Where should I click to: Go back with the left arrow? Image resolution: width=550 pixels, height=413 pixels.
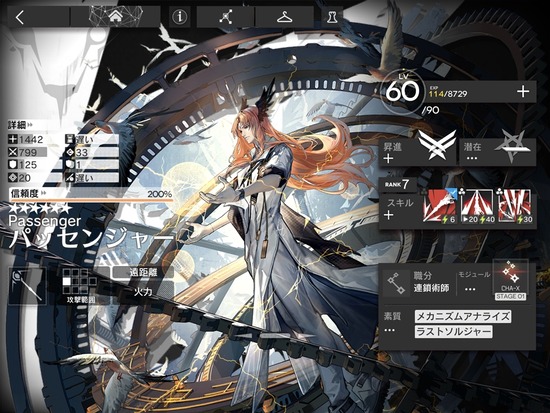(20, 17)
